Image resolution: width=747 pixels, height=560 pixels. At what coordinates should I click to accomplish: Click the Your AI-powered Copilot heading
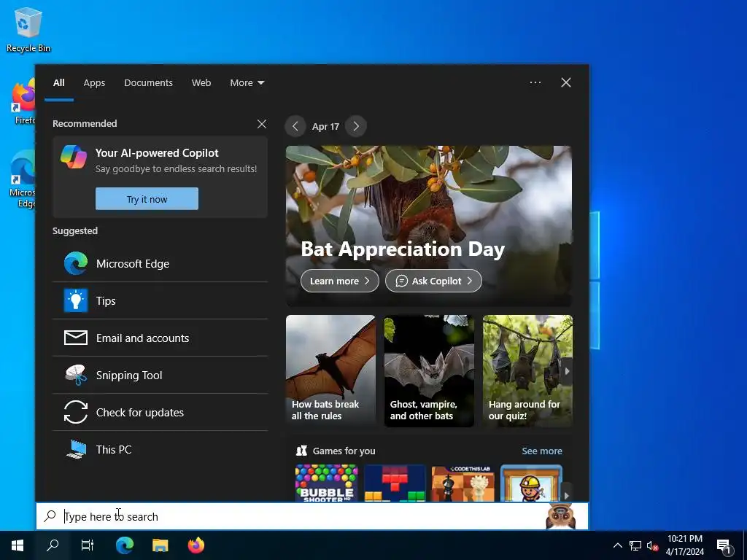(x=157, y=153)
